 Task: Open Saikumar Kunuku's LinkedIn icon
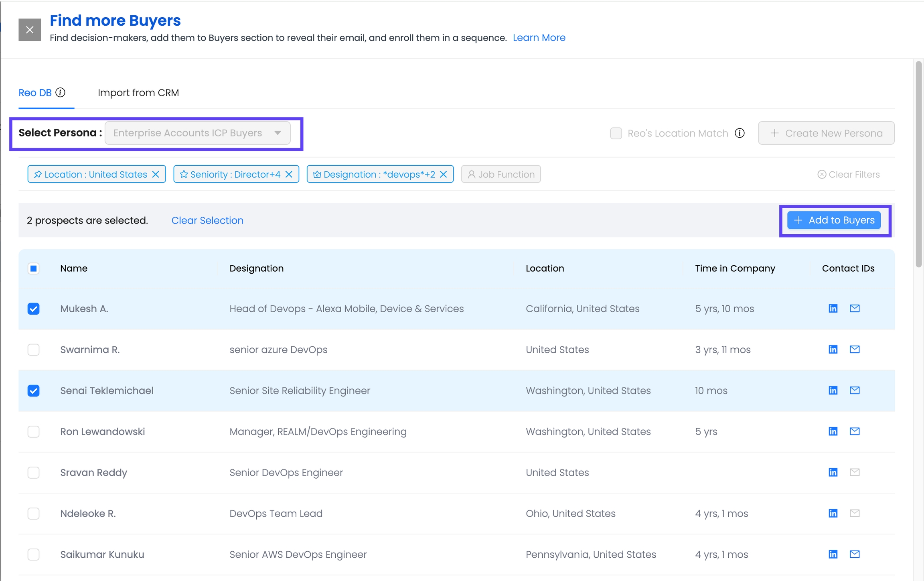point(833,554)
